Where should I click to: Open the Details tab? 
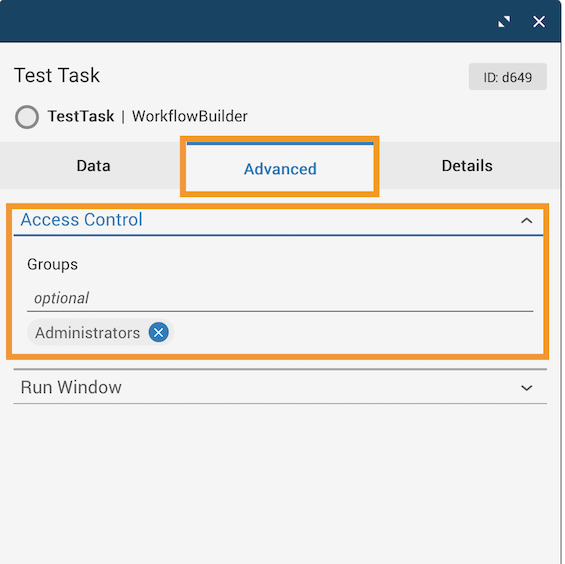point(467,166)
